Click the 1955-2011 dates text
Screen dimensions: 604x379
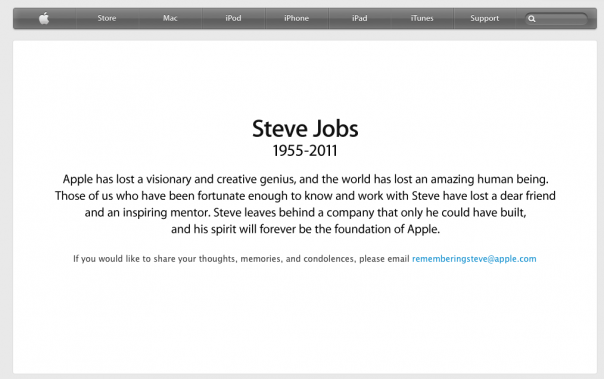coord(305,151)
